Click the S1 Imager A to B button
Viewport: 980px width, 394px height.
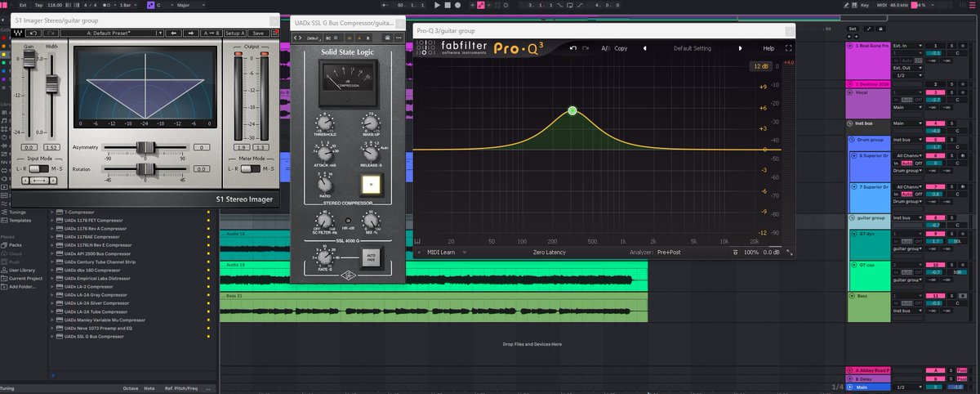point(210,34)
